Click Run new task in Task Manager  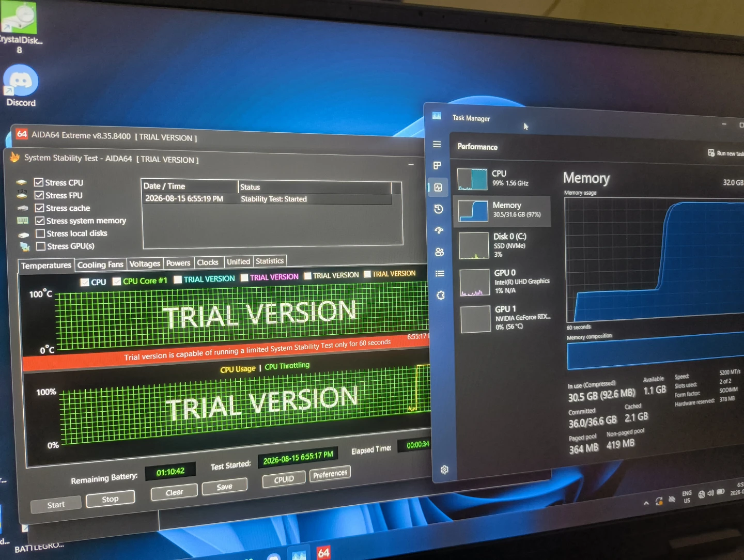pos(725,153)
